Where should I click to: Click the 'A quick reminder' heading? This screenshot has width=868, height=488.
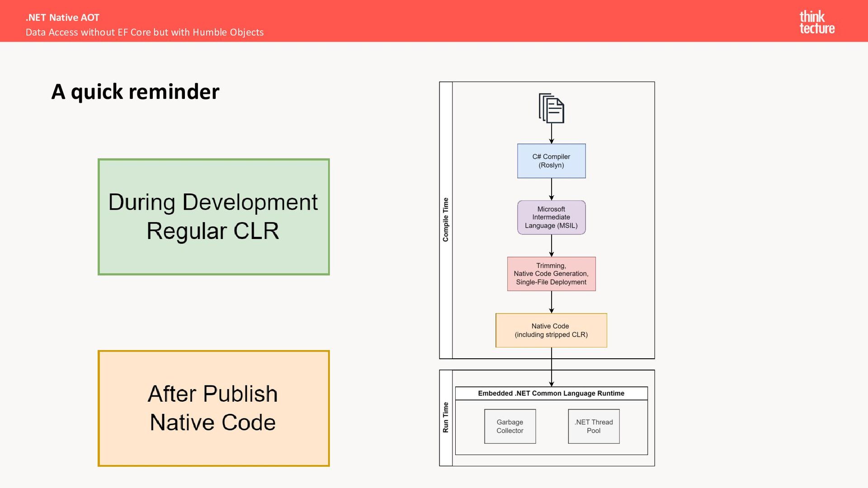[135, 92]
